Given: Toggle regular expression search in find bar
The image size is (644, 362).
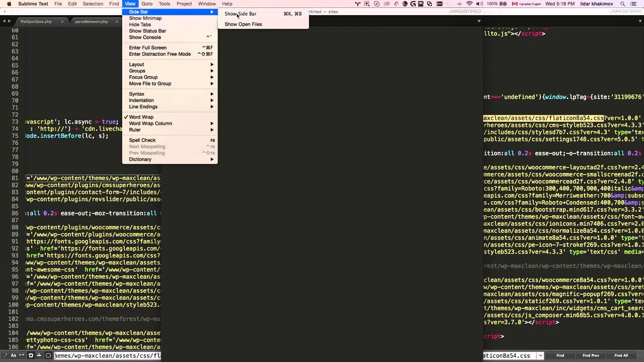Looking at the screenshot, I should pos(6,355).
